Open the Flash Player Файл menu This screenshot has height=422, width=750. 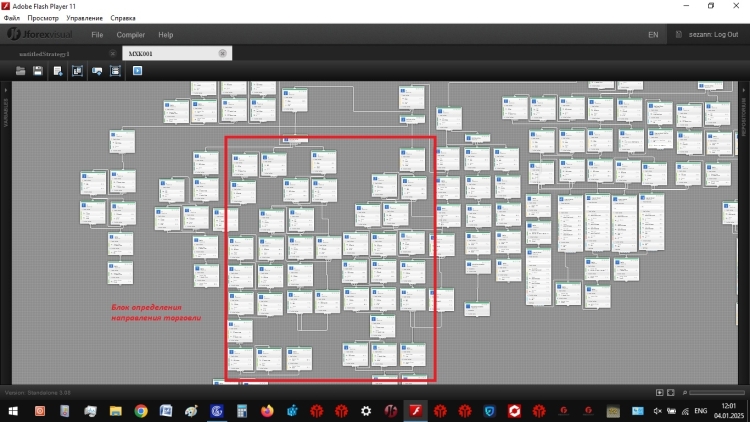(12, 18)
